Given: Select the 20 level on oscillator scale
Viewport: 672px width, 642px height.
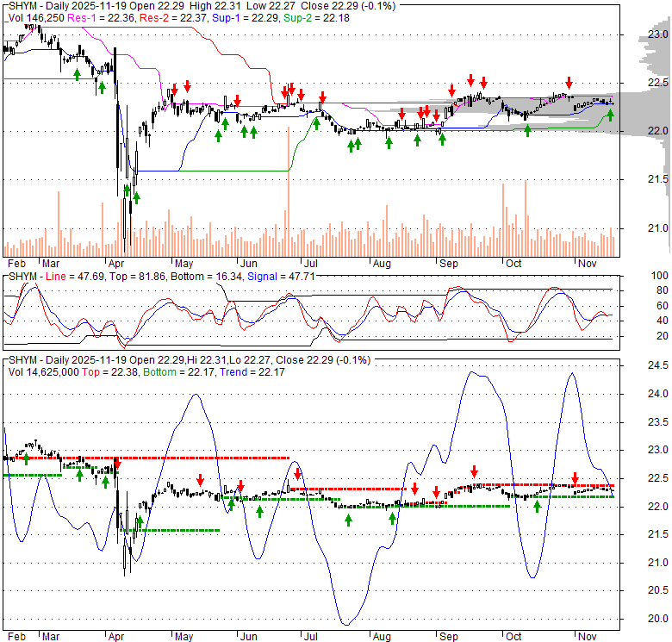Looking at the screenshot, I should pos(663,336).
